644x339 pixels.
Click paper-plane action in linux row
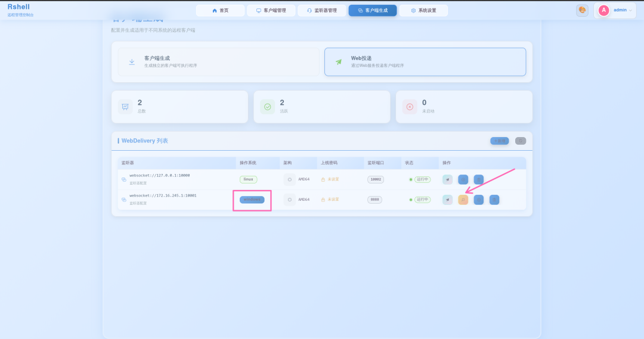pyautogui.click(x=447, y=179)
